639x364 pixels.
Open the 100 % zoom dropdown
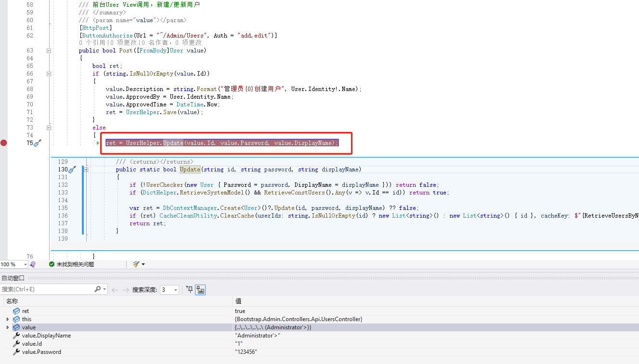(25, 264)
